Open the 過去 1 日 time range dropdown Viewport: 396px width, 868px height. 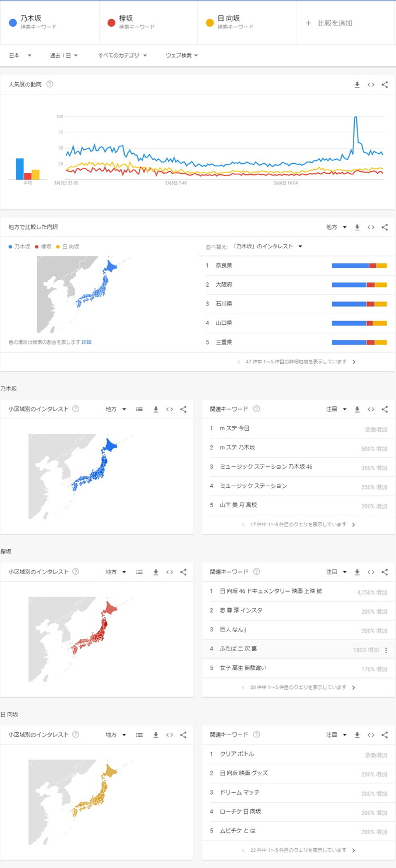[x=64, y=55]
